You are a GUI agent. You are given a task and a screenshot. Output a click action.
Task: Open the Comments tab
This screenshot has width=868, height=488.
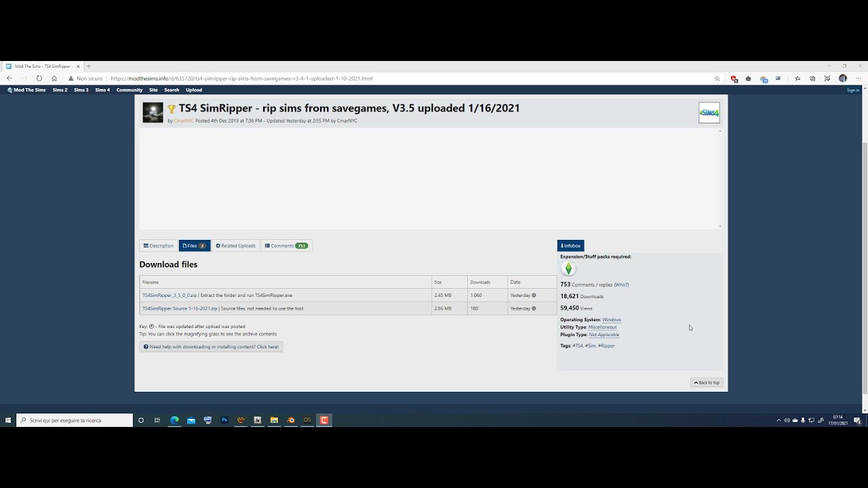pyautogui.click(x=286, y=246)
